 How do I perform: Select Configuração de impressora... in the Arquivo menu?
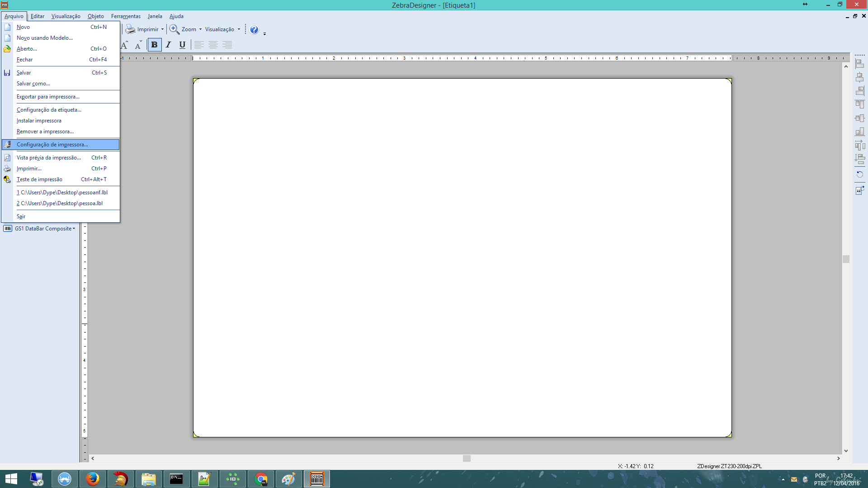61,145
